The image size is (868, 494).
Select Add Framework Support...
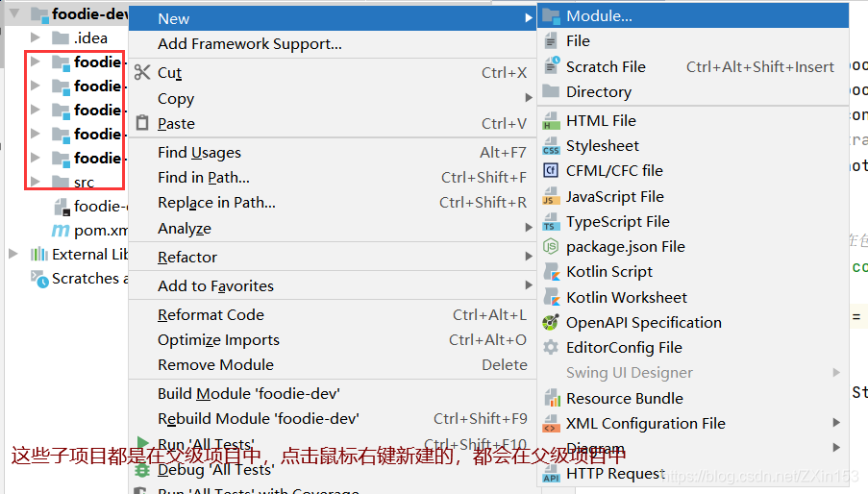click(333, 43)
